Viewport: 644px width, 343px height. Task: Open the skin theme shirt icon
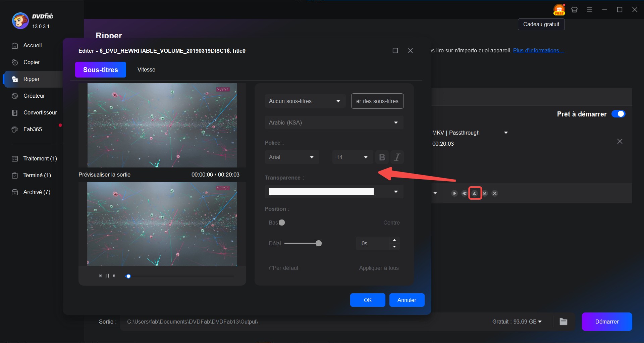pos(574,10)
